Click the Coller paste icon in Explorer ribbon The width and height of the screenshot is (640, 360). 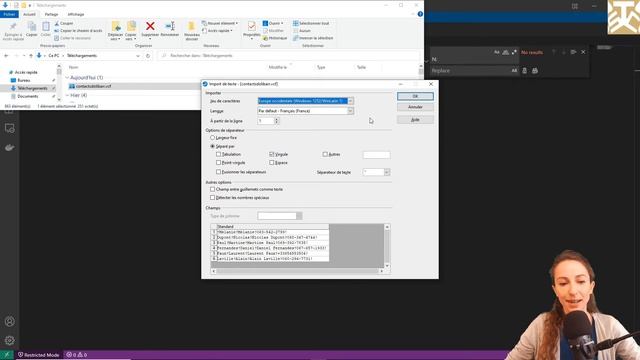coord(46,27)
